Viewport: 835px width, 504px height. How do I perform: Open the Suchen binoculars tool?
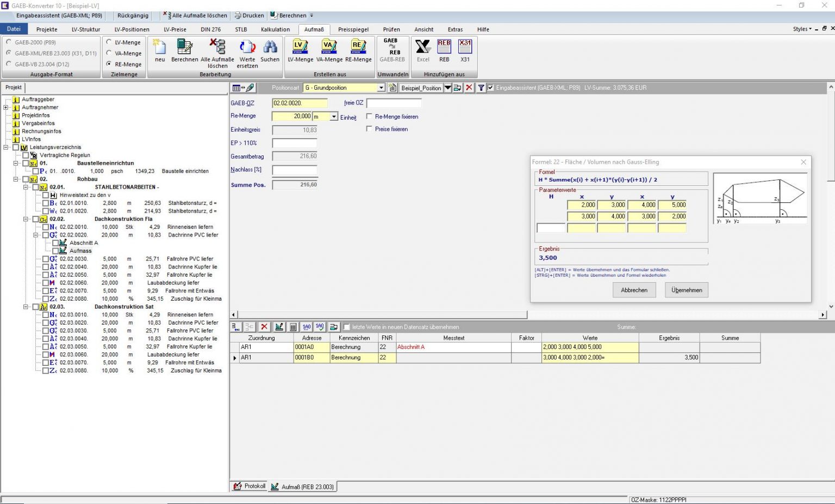270,51
